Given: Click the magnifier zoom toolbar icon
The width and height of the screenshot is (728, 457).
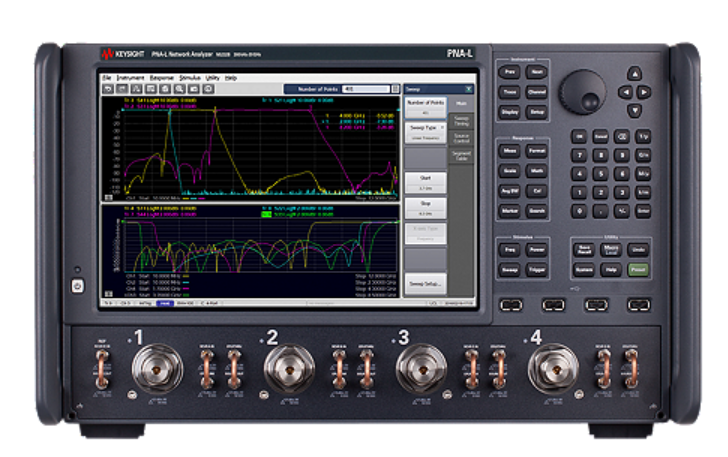Looking at the screenshot, I should point(179,88).
